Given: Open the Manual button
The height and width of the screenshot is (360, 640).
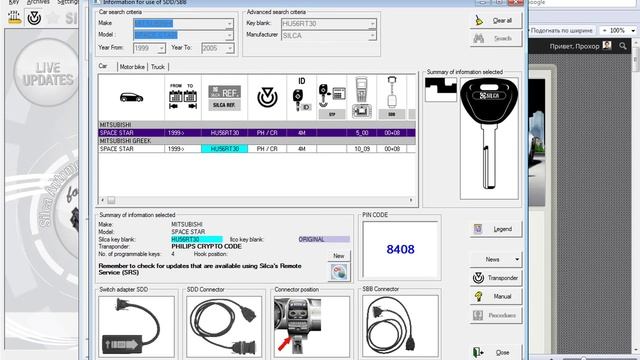Looking at the screenshot, I should 496,296.
